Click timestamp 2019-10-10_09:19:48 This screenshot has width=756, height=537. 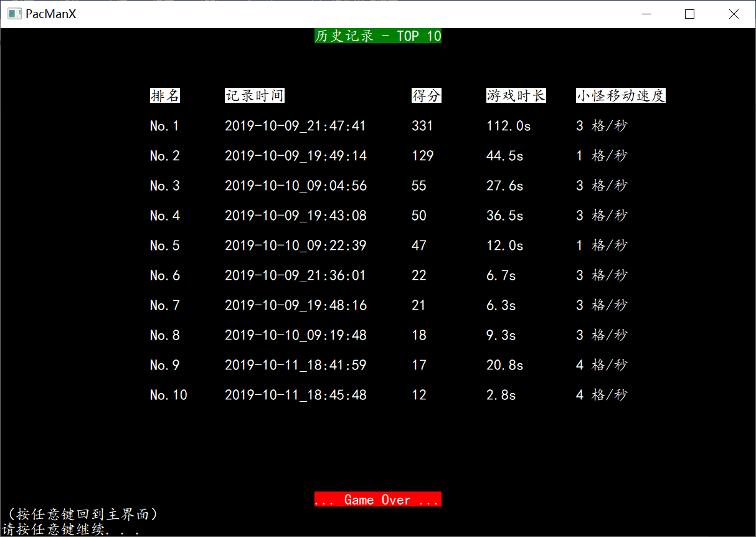click(x=296, y=335)
